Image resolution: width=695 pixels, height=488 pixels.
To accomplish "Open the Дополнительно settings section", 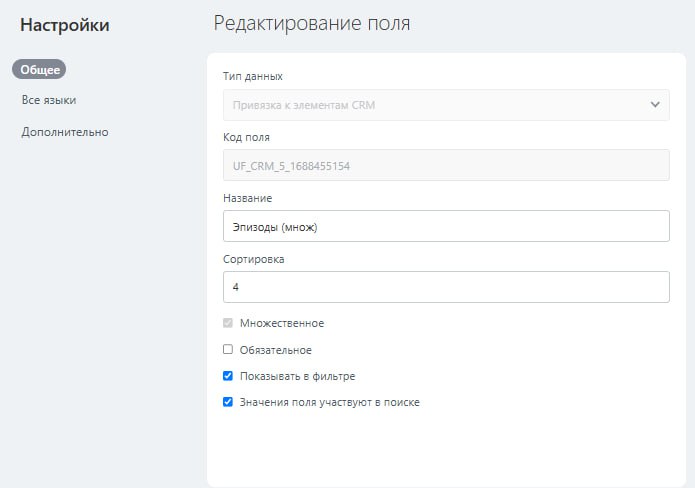I will 65,132.
